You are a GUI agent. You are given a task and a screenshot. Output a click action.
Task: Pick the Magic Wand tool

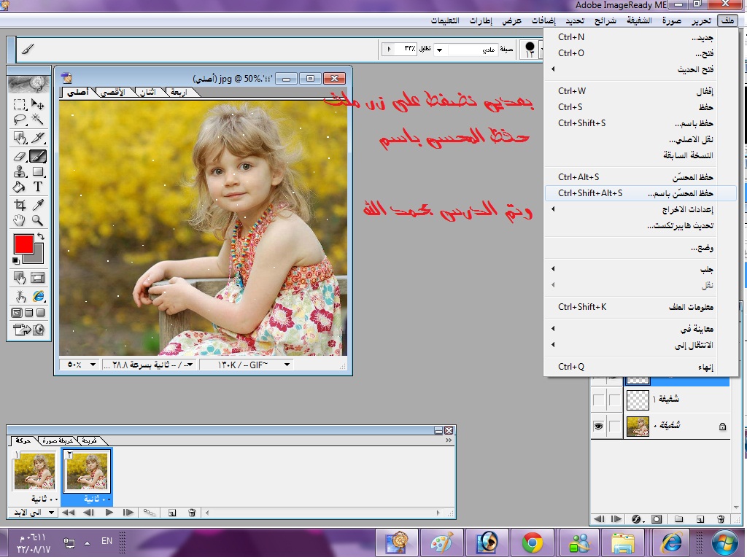coord(38,120)
